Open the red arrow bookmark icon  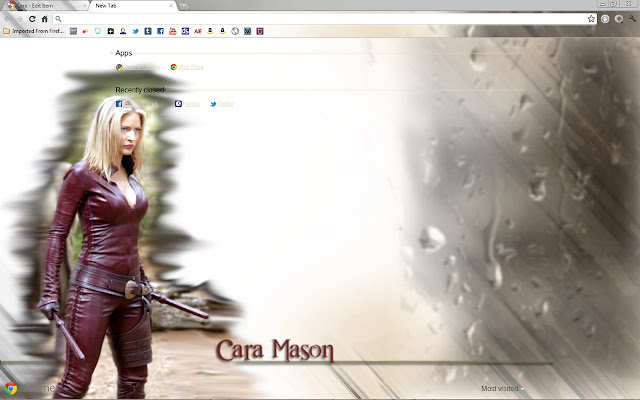(85, 31)
